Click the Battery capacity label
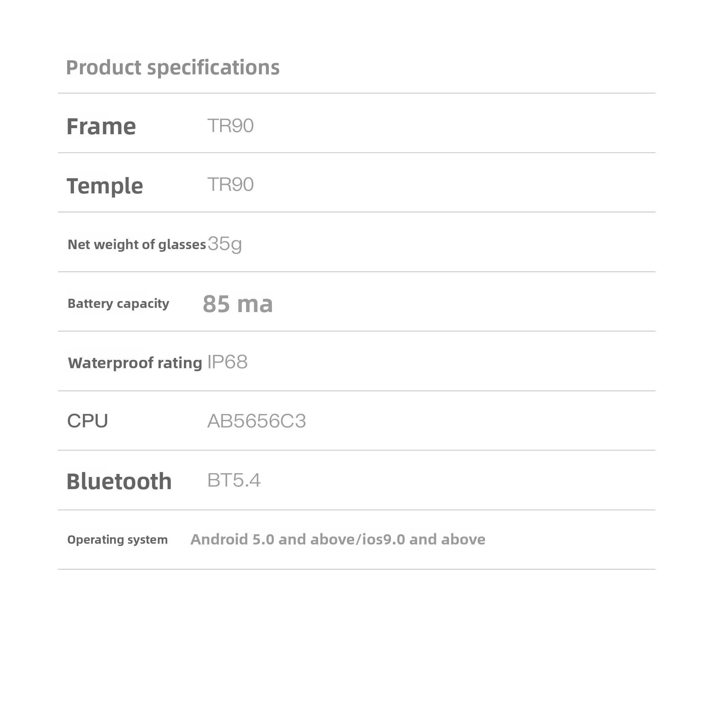Viewport: 714px width, 728px height. [118, 304]
